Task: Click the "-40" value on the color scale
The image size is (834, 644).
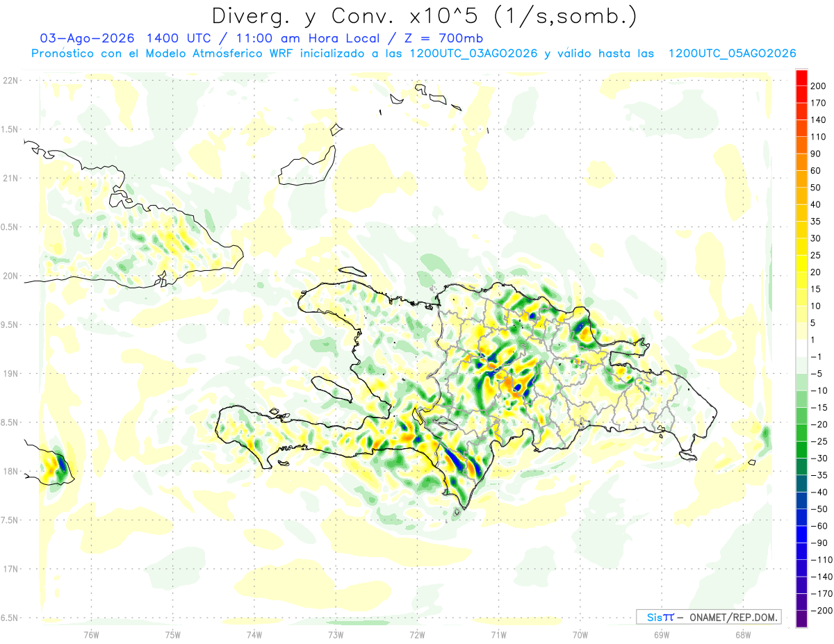Action: click(x=819, y=492)
